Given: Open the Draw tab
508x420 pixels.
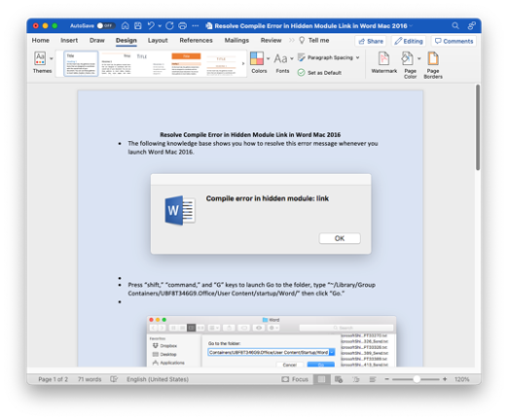Looking at the screenshot, I should [x=97, y=41].
